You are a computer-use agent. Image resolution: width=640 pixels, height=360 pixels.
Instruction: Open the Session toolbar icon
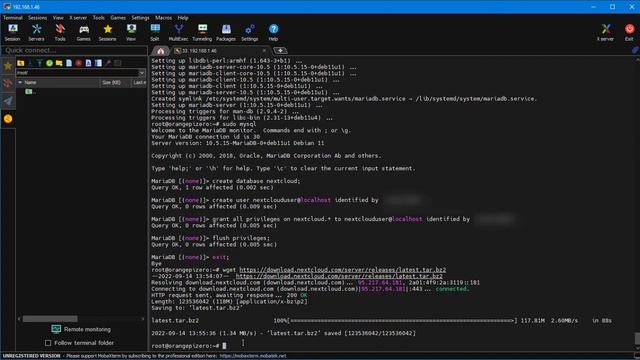pyautogui.click(x=12, y=32)
